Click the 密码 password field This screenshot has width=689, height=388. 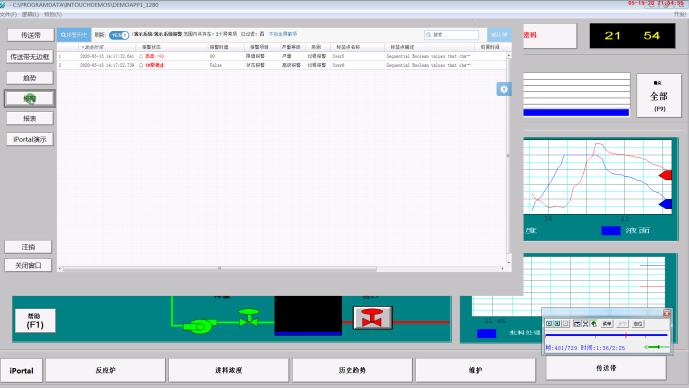(x=550, y=36)
